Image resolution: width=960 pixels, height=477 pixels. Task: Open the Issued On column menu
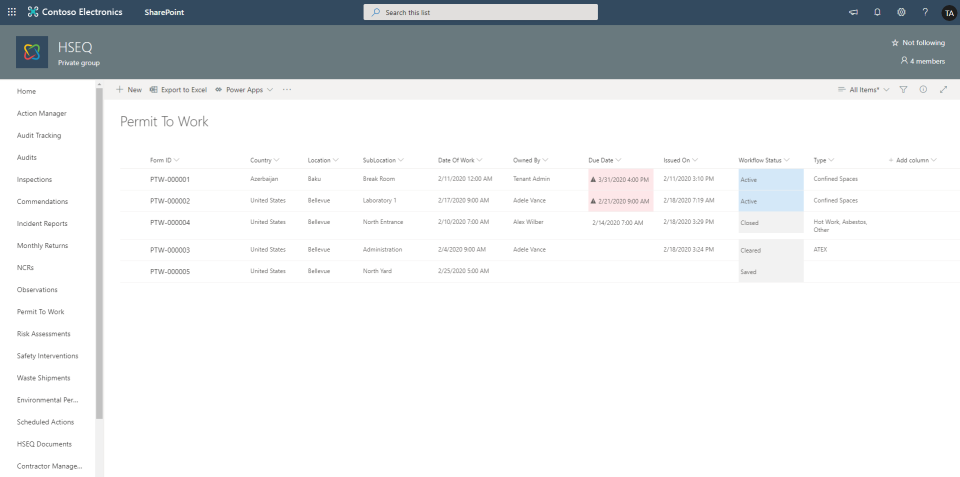point(681,160)
